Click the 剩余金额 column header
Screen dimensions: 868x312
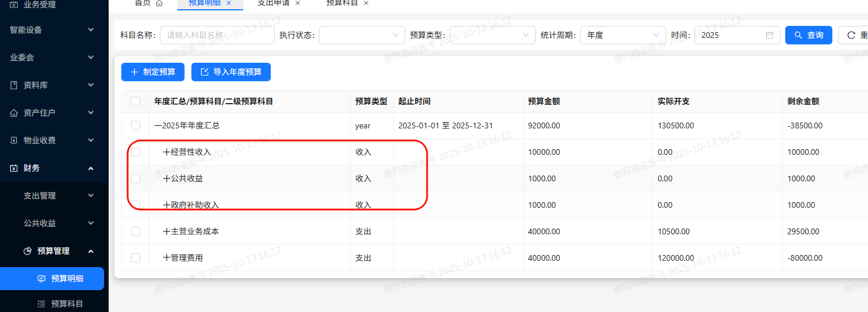(x=803, y=101)
